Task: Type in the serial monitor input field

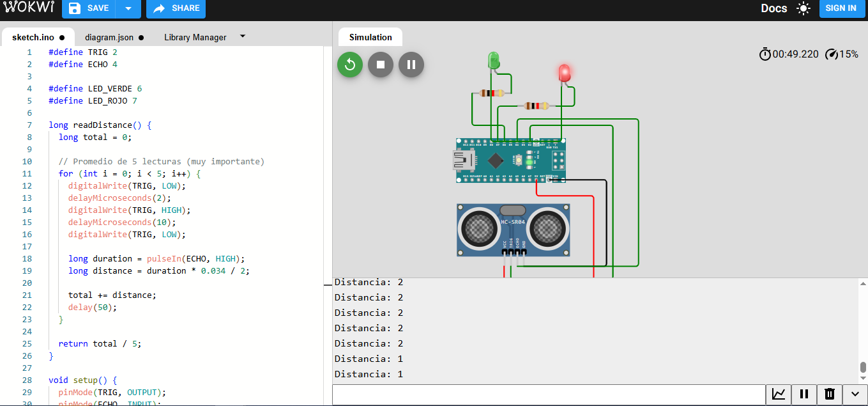Action: click(548, 394)
